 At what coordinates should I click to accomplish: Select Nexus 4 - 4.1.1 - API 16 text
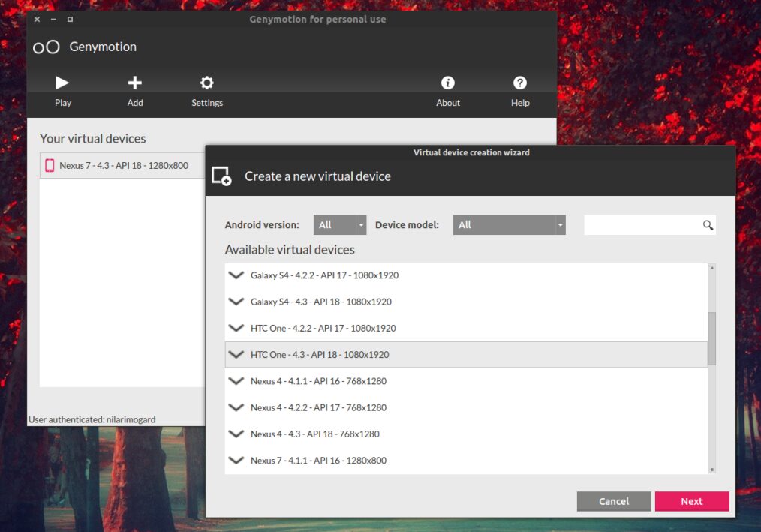click(318, 381)
